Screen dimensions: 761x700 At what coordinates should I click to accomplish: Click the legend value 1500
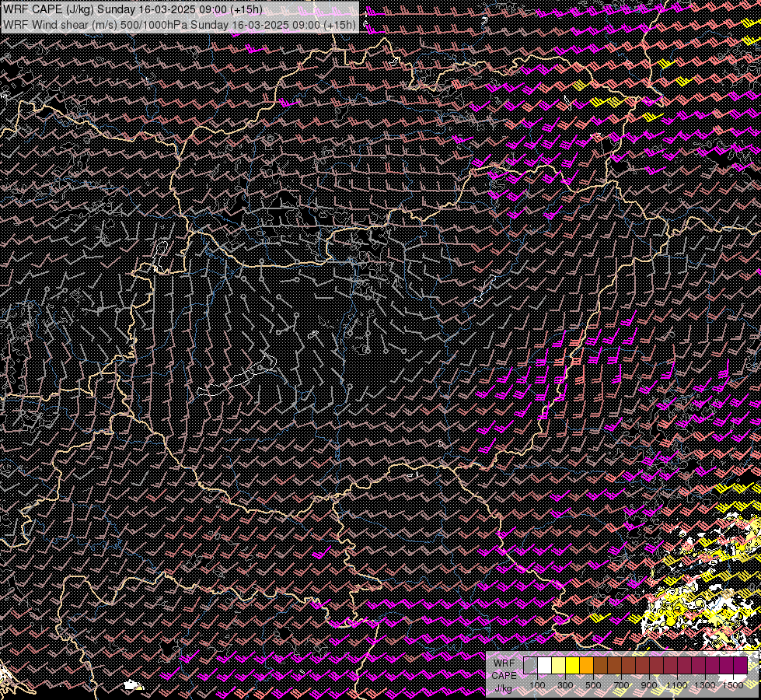point(733,685)
